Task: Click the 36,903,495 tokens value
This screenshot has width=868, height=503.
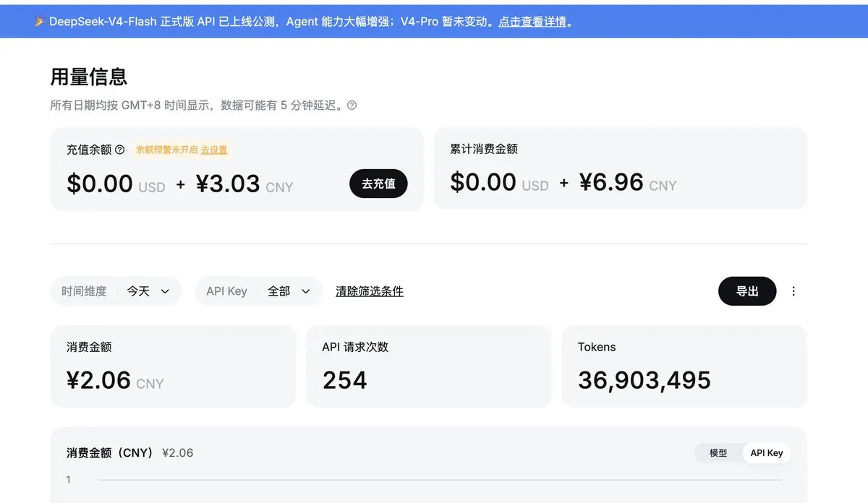Action: click(x=644, y=380)
